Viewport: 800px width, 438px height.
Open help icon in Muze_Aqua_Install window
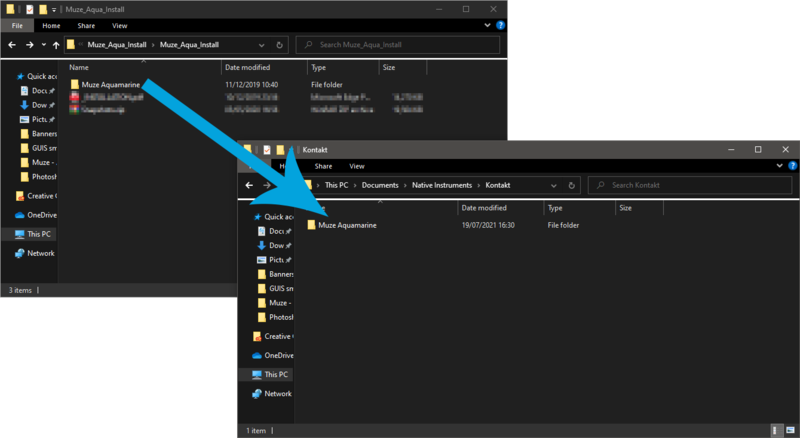pos(501,25)
